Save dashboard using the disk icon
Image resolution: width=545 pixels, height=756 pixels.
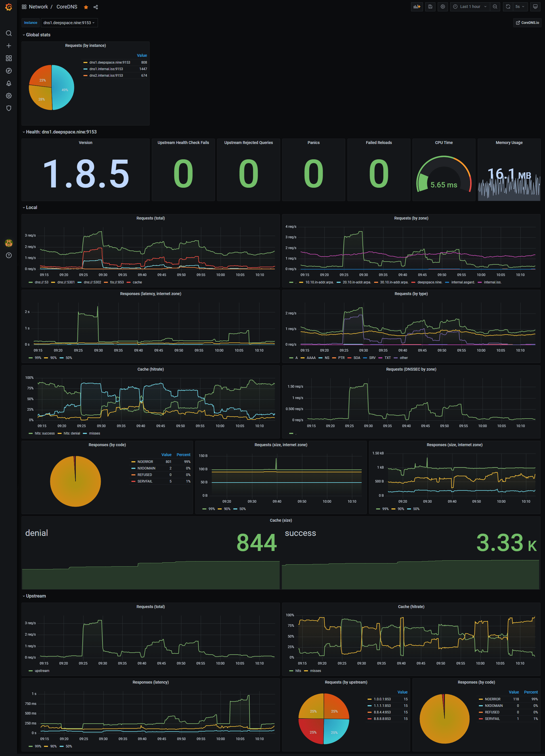pos(430,7)
